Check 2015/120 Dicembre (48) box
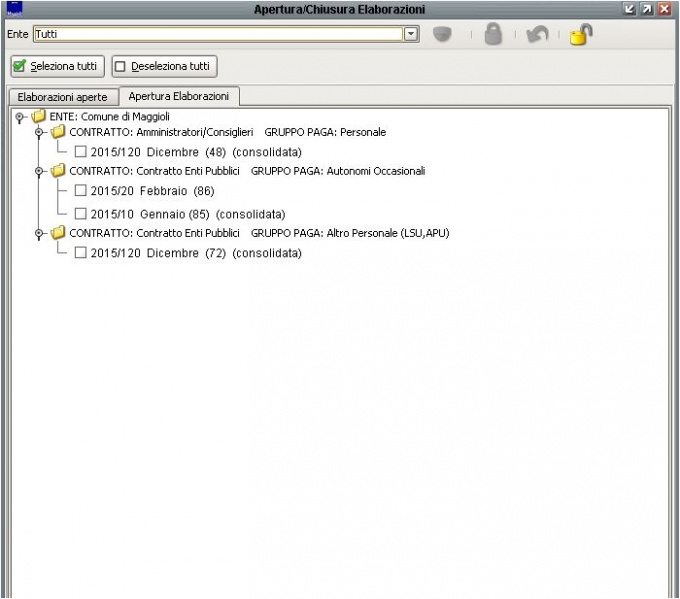680x599 pixels. 80,151
